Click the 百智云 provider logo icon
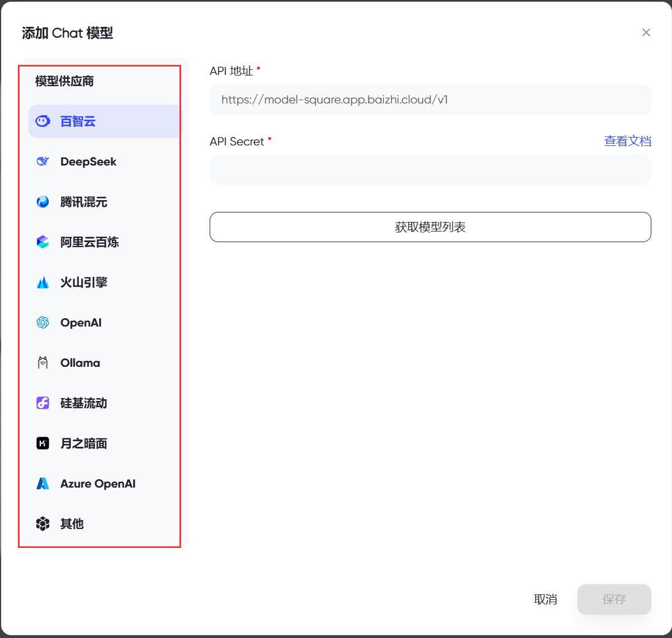The height and width of the screenshot is (638, 672). [x=43, y=121]
